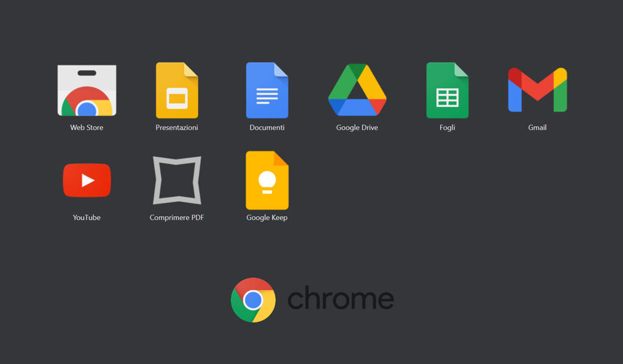Screen dimensions: 623x364
Task: Click the "Web Store" label
Action: pos(86,128)
